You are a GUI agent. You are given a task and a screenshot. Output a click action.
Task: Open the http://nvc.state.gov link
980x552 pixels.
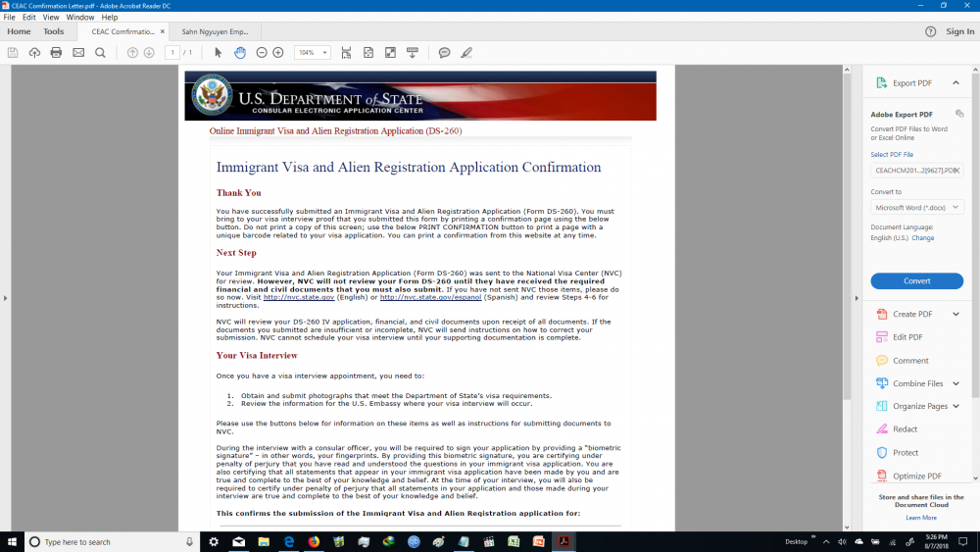point(299,297)
